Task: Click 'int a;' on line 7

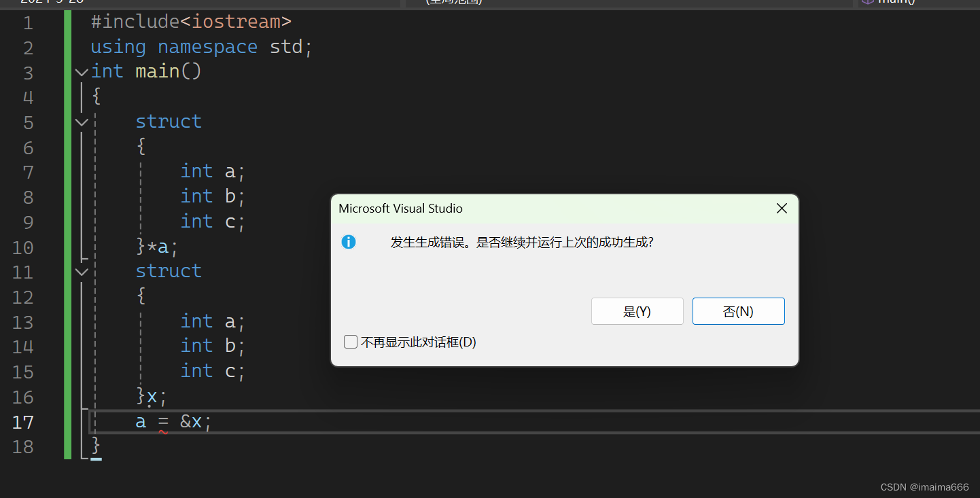Action: (213, 171)
